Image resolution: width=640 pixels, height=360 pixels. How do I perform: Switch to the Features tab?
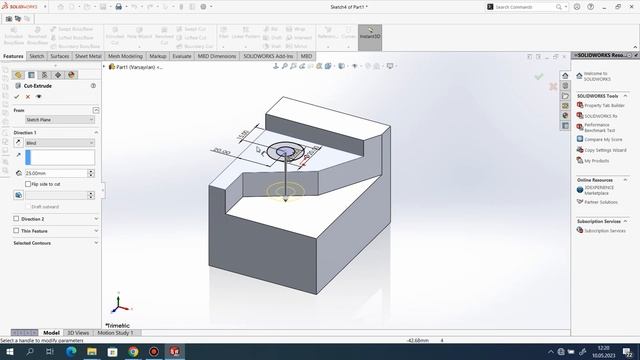point(13,56)
